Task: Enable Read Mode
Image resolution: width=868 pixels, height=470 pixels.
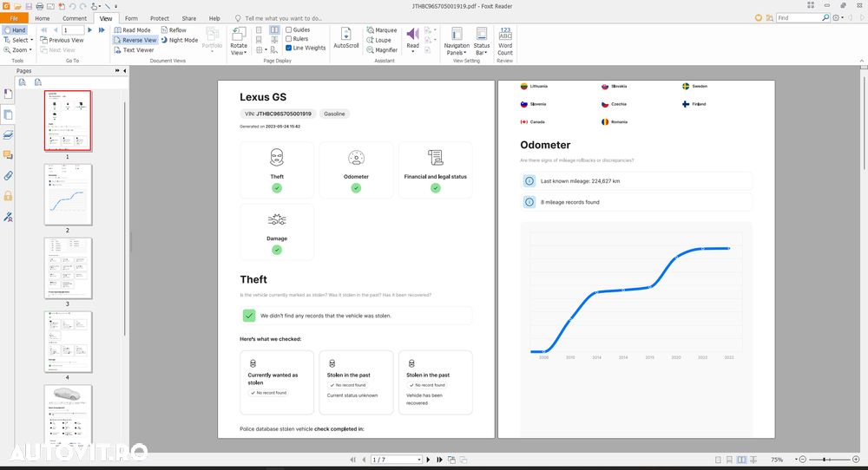Action: tap(132, 29)
